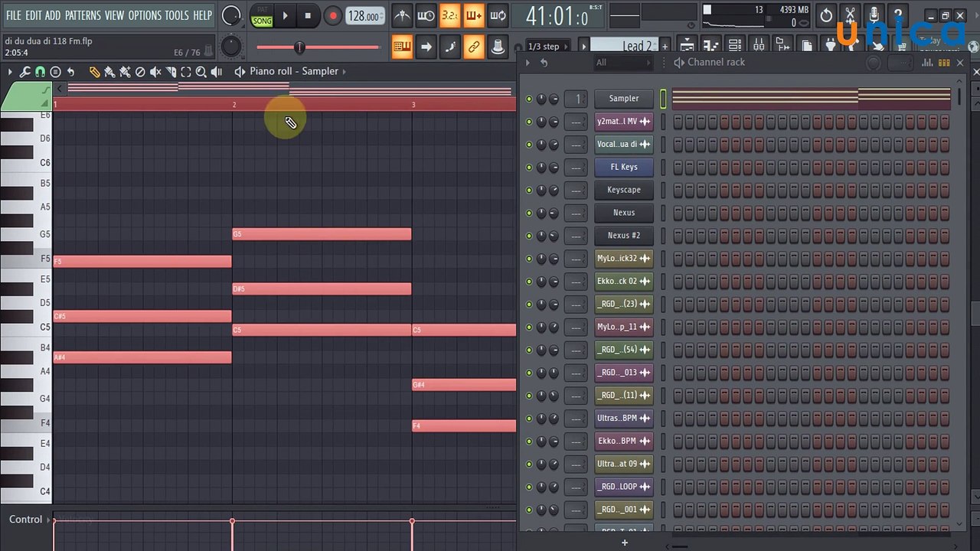Mute the Sampler channel green light
This screenshot has width=980, height=551.
click(x=529, y=99)
